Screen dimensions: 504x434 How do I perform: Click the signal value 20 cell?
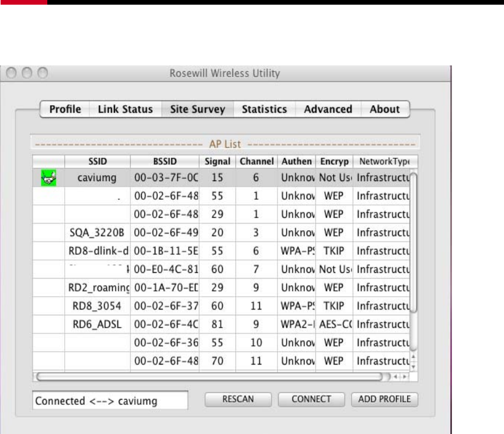[217, 232]
